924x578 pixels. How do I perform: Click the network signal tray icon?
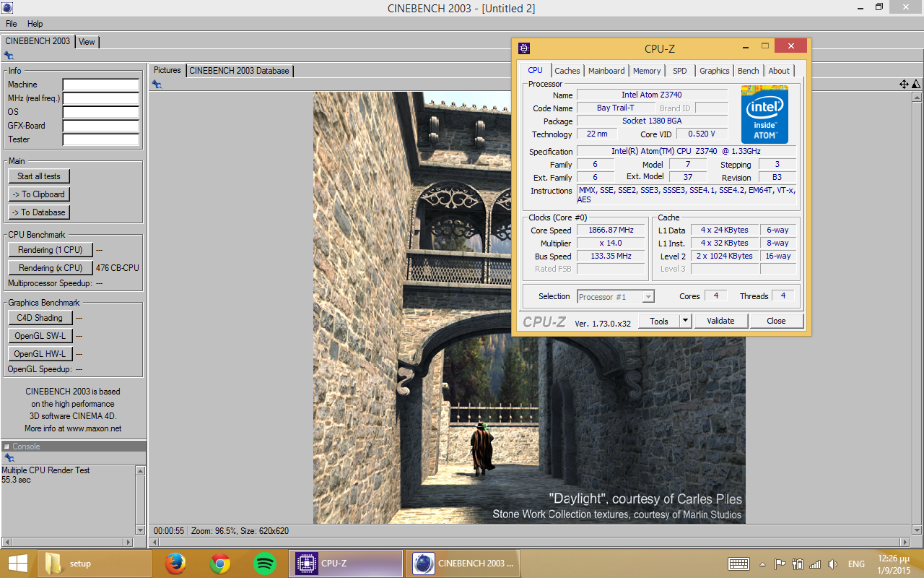816,564
